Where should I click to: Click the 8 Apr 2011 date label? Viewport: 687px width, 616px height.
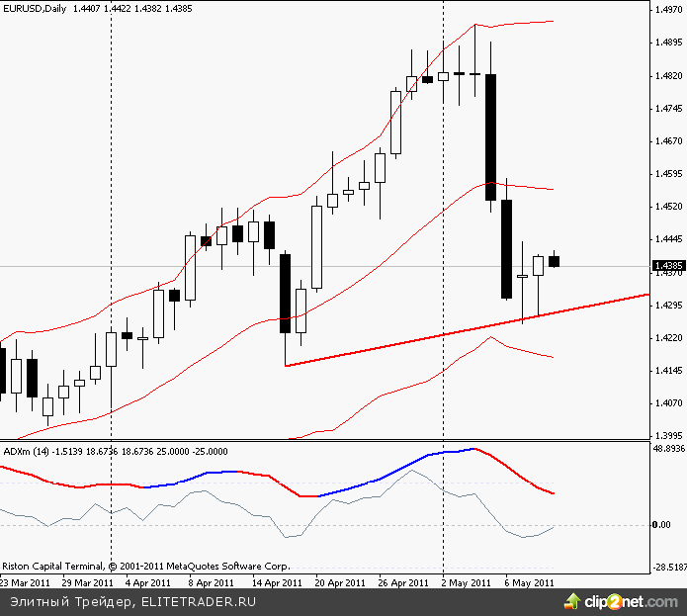[x=211, y=583]
